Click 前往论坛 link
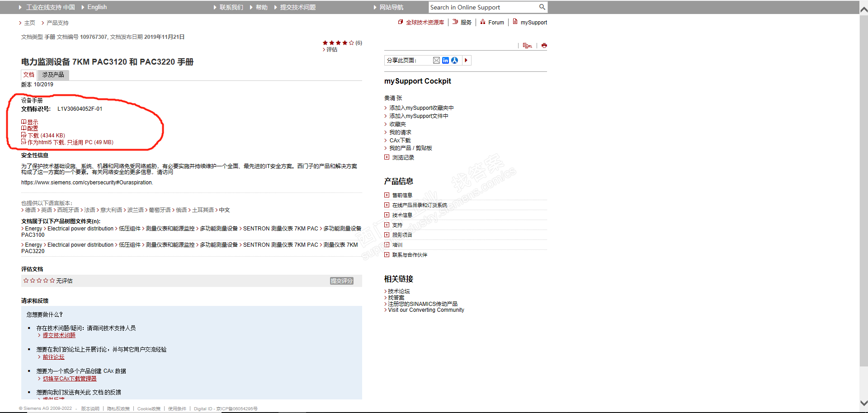Viewport: 868px width, 413px height. [54, 357]
